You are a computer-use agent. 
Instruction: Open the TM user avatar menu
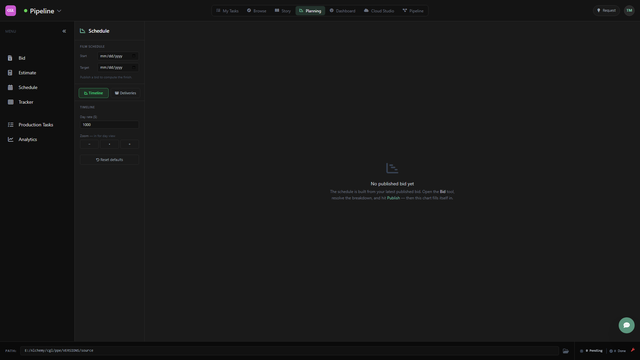coord(629,11)
